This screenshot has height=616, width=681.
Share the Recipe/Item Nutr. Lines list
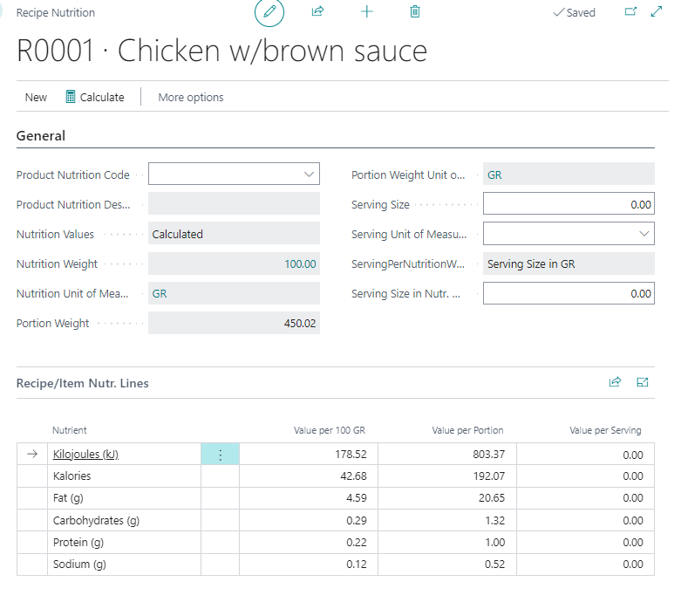point(615,382)
